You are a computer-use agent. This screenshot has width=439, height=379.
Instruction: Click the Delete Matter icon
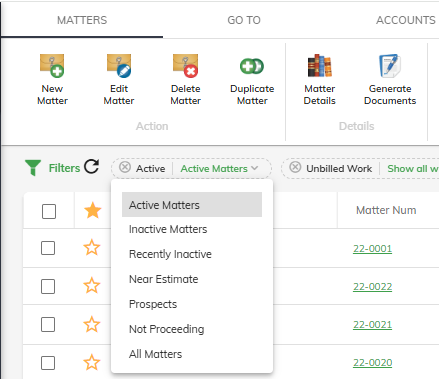(186, 66)
